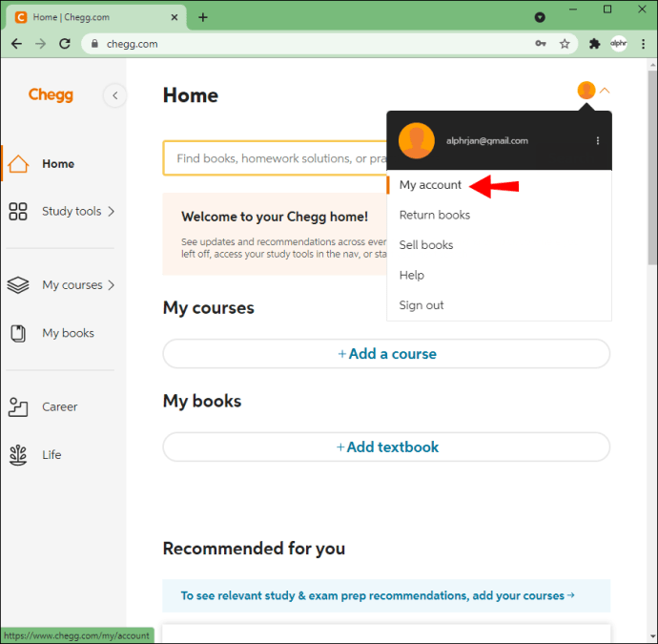Viewport: 658px width, 644px height.
Task: Open the Extensions puzzle icon
Action: tap(595, 44)
